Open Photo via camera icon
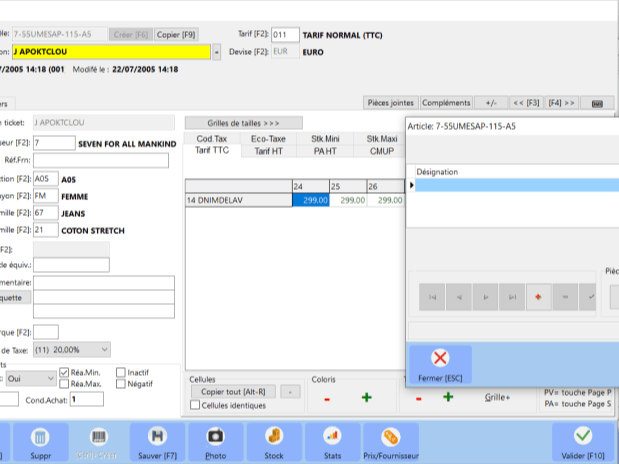The width and height of the screenshot is (619, 464). pos(216,441)
